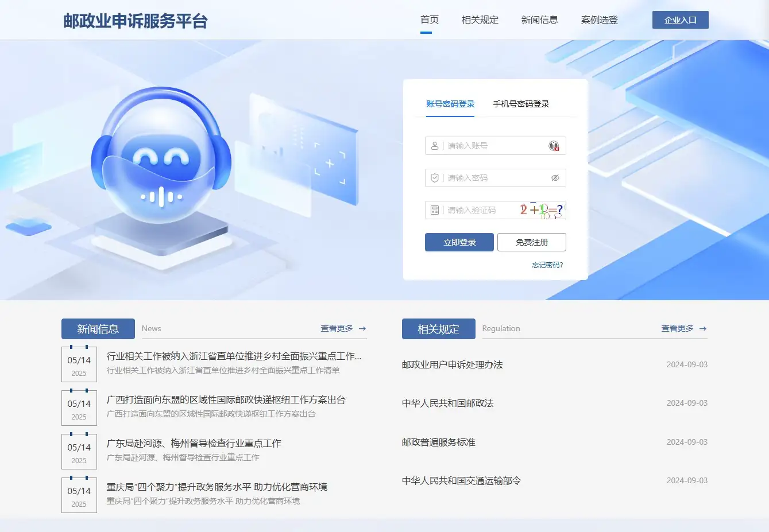Click the user icon in the account input field
The height and width of the screenshot is (532, 769).
[x=434, y=146]
